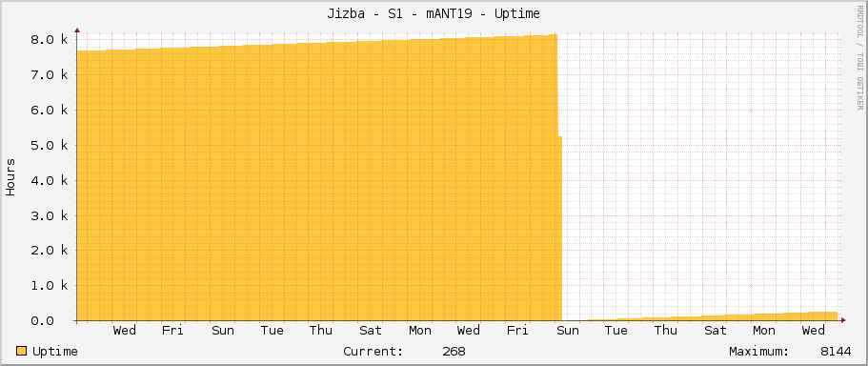The width and height of the screenshot is (868, 366).
Task: Click the 'Uptime' legend label
Action: [x=55, y=352]
